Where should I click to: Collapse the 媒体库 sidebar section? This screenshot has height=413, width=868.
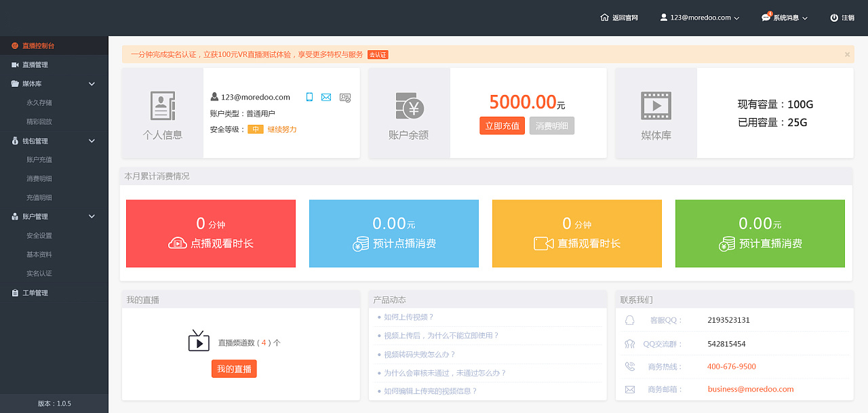[x=92, y=84]
